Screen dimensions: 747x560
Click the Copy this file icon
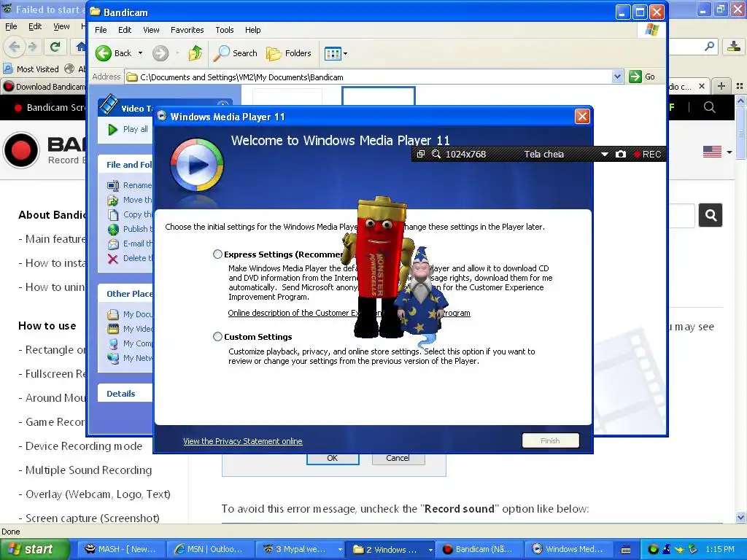pyautogui.click(x=113, y=215)
